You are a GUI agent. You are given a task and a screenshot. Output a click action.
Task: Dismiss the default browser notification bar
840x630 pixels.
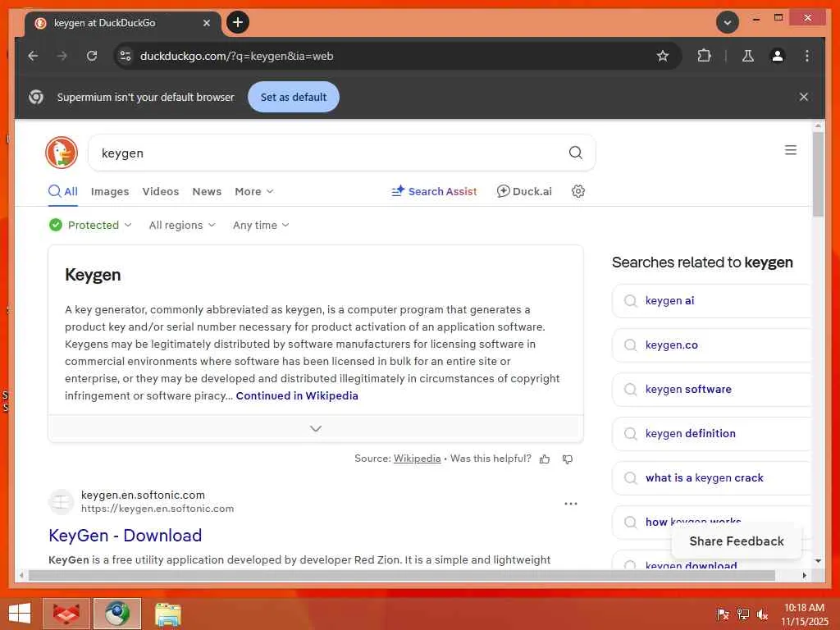[804, 97]
